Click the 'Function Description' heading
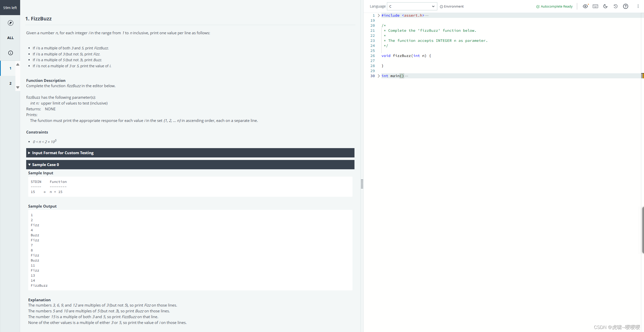This screenshot has width=644, height=332. tap(46, 80)
